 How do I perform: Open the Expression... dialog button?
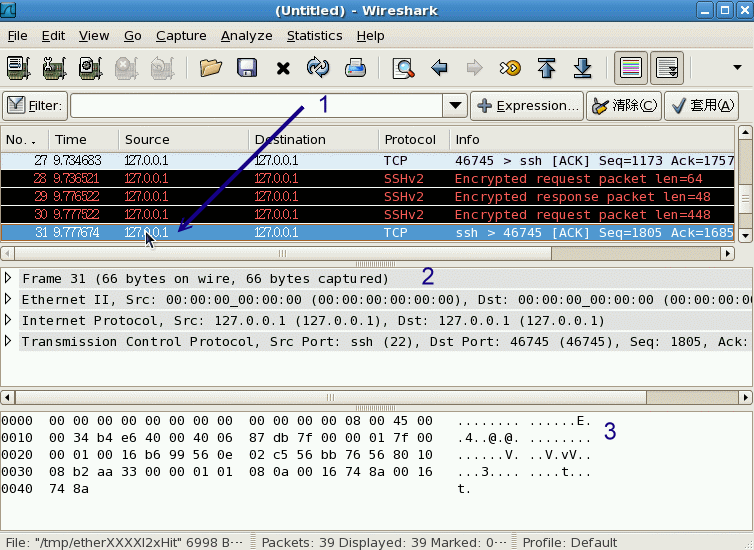(527, 106)
